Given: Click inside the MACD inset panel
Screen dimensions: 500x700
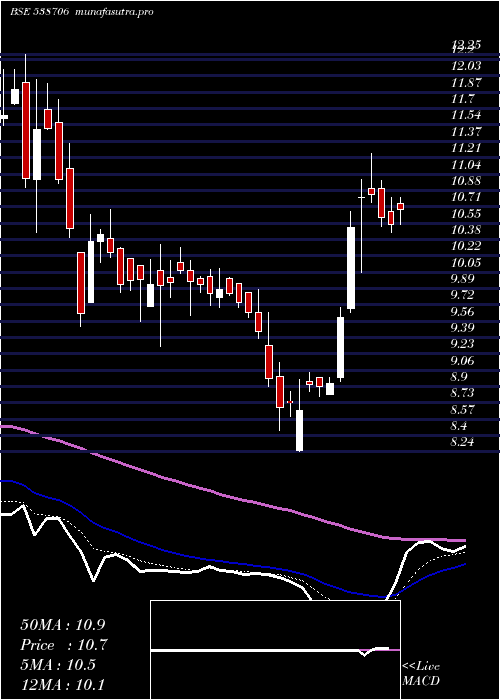Looking at the screenshot, I should (275, 650).
